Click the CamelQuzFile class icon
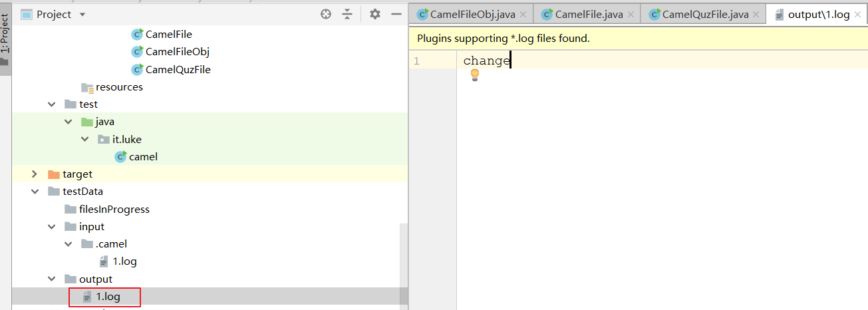Viewport: 868px width, 310px height. [x=137, y=69]
